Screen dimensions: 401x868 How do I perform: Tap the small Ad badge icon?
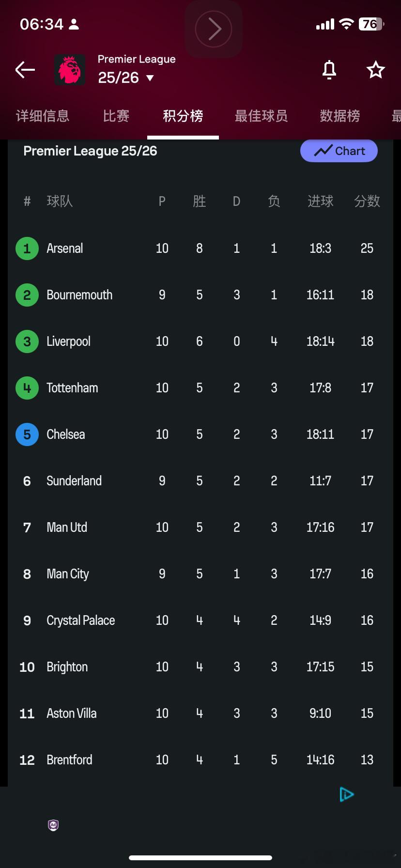coord(53,825)
